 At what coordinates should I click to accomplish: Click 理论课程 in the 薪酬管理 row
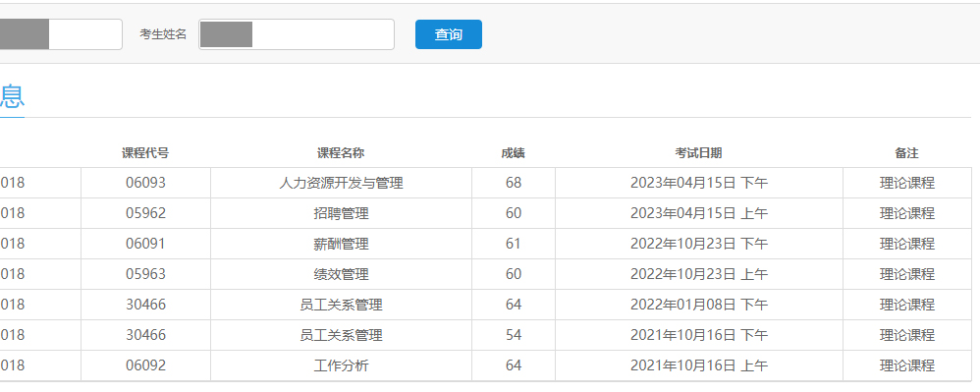tap(907, 244)
